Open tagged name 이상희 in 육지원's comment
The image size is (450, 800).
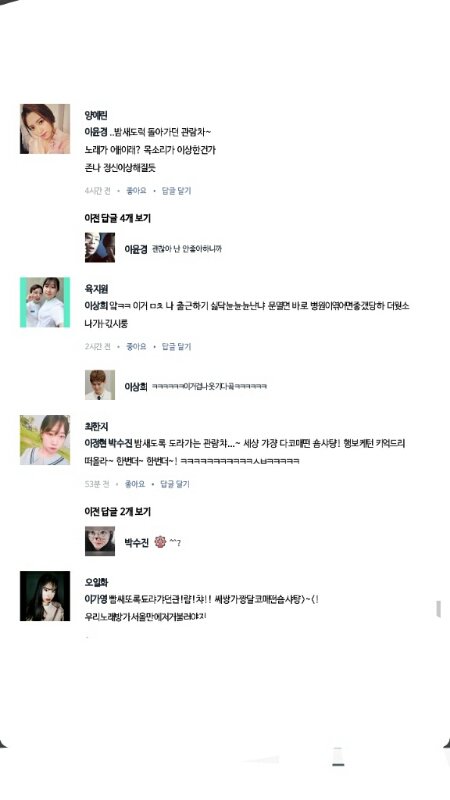[x=96, y=306]
